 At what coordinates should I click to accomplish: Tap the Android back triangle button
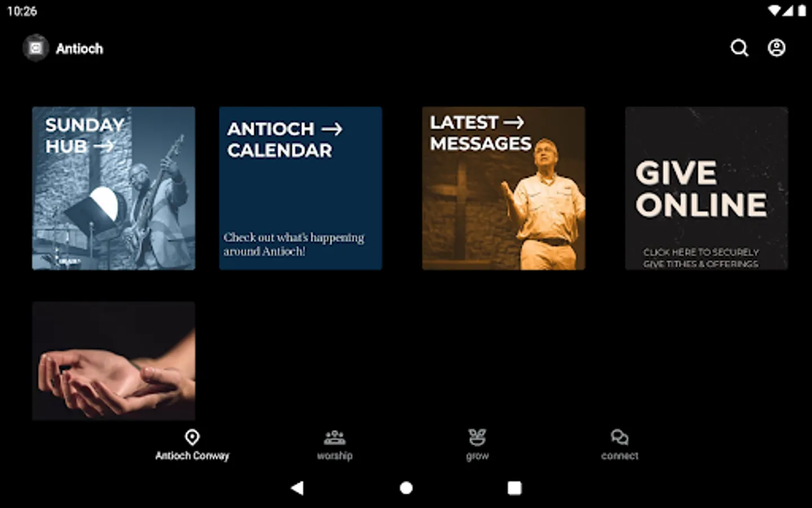297,488
